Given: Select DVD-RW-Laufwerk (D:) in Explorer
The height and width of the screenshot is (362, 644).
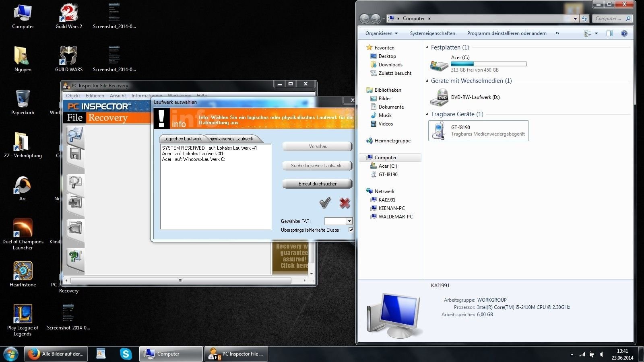Looking at the screenshot, I should click(x=465, y=97).
